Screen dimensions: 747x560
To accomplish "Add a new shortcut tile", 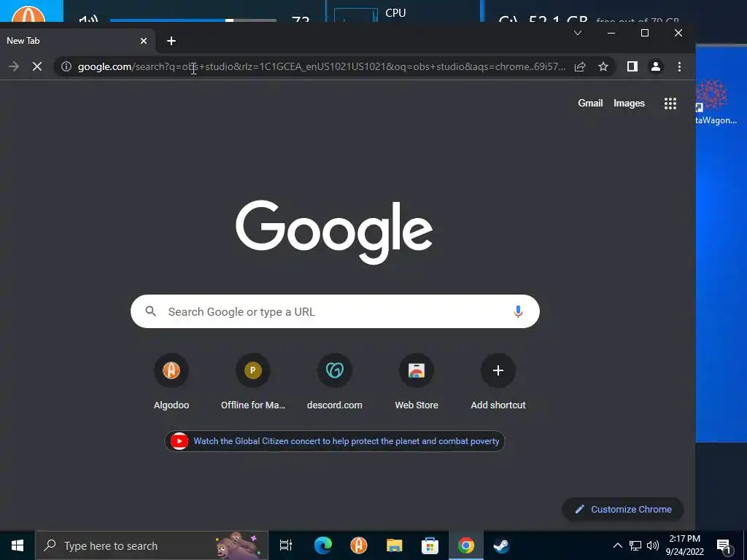I will 498,381.
